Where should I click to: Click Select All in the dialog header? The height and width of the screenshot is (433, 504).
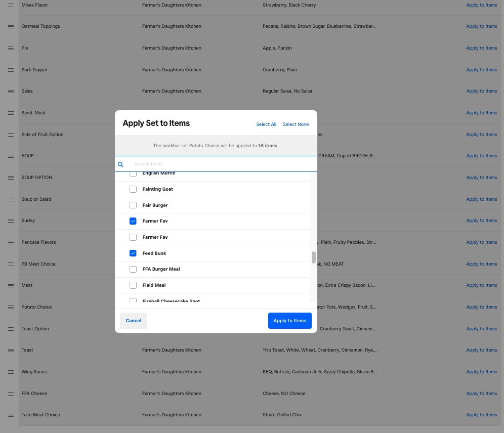click(x=266, y=124)
